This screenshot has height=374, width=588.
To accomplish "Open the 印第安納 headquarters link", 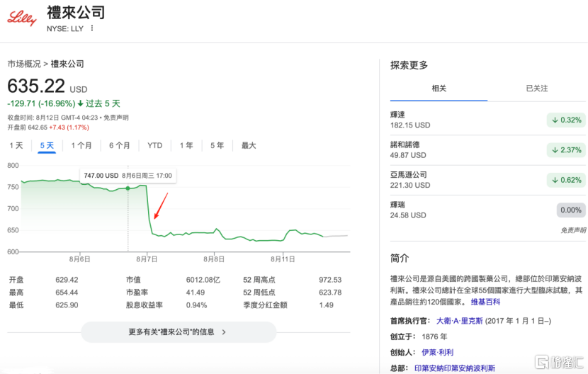I will [x=455, y=368].
